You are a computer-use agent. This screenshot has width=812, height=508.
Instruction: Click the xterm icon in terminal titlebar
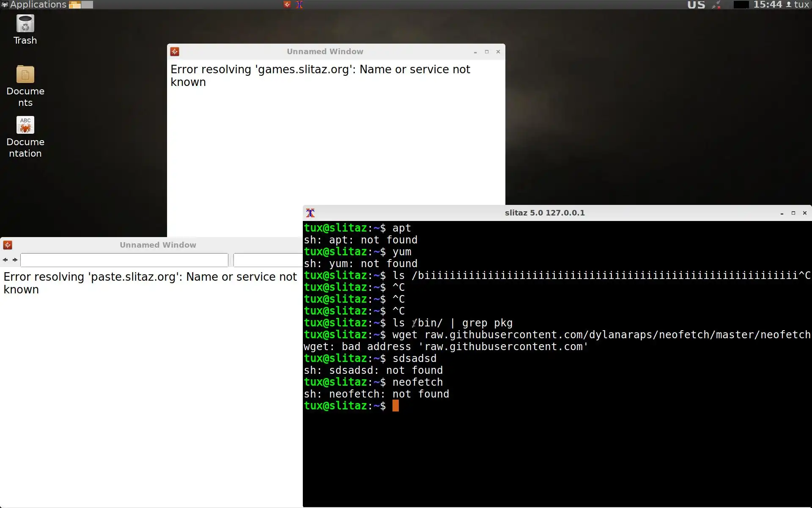pyautogui.click(x=310, y=213)
